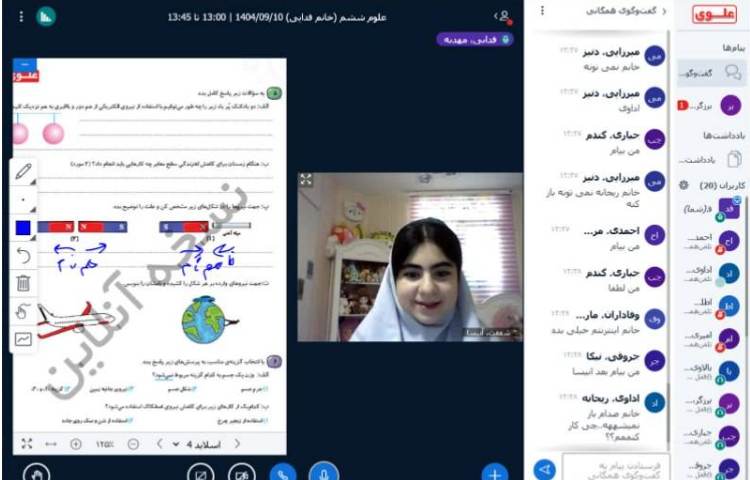Image resolution: width=750 pixels, height=480 pixels.
Task: Clear all annotations with trash icon
Action: click(23, 283)
